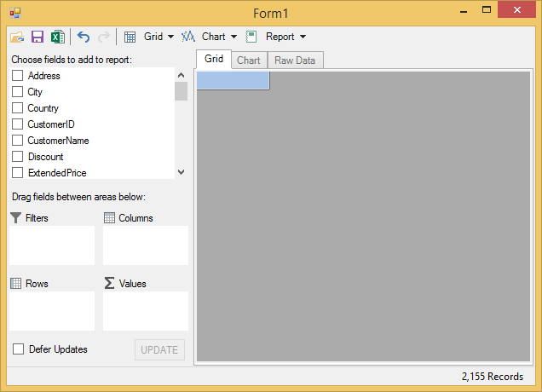Click the Form1 window icon in title bar
Viewport: 542px width, 392px height.
pyautogui.click(x=15, y=13)
